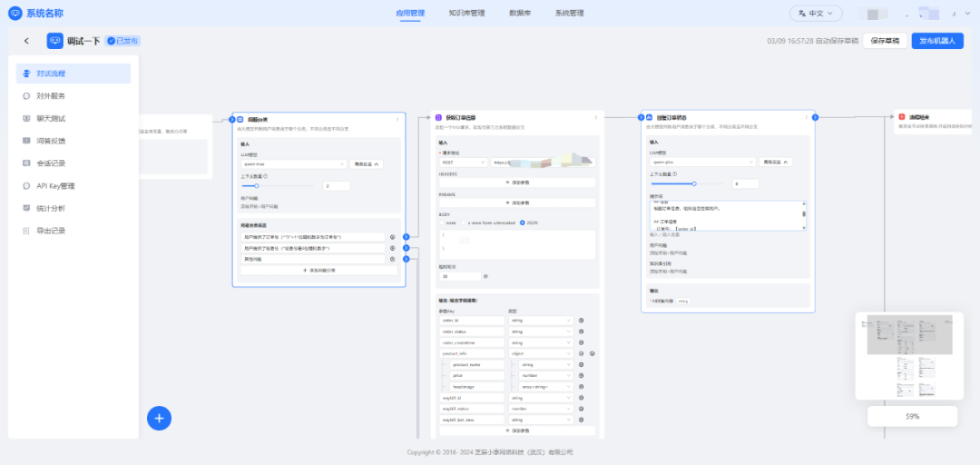Remove the 用户提供了运单号 category row
The width and height of the screenshot is (980, 465).
[393, 249]
